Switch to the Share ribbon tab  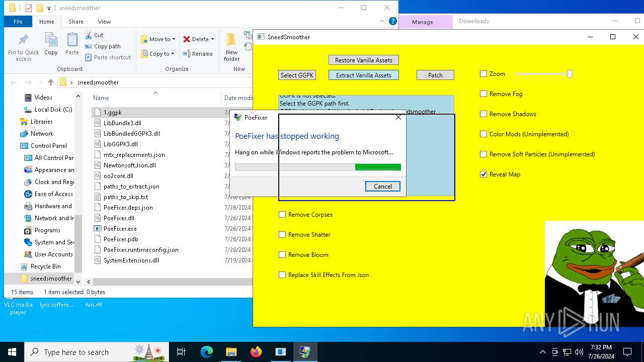76,22
